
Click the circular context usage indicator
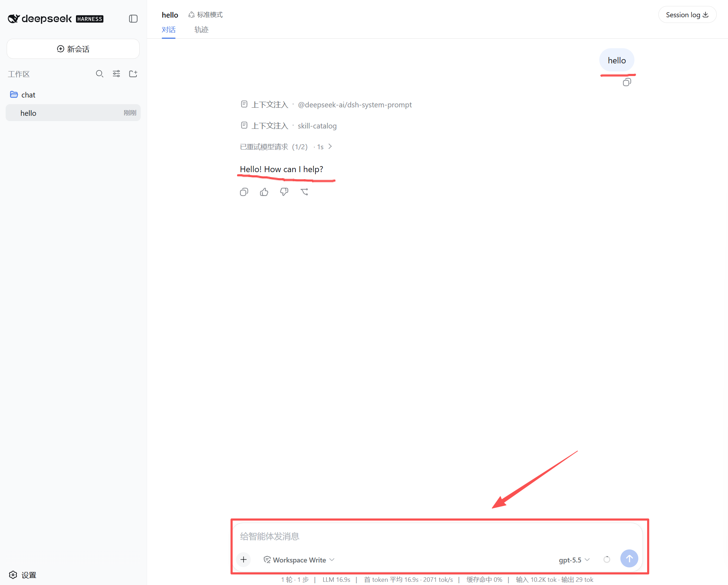tap(607, 560)
